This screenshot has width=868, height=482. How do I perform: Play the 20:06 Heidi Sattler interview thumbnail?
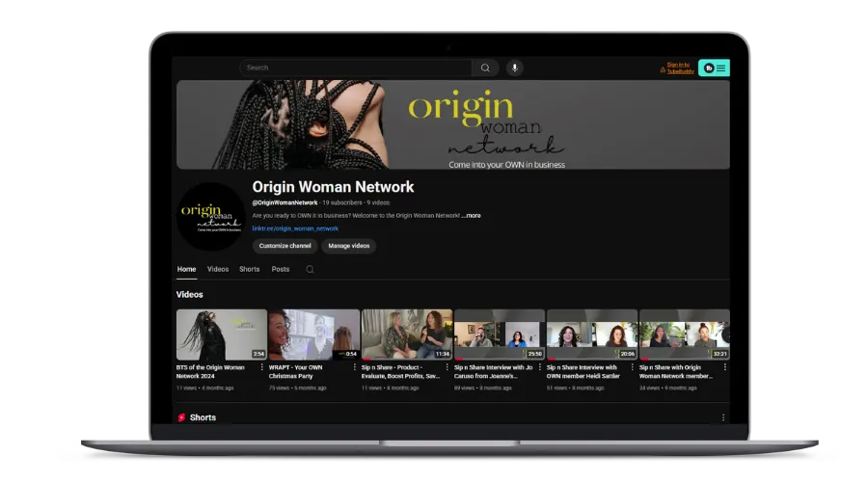pyautogui.click(x=592, y=335)
